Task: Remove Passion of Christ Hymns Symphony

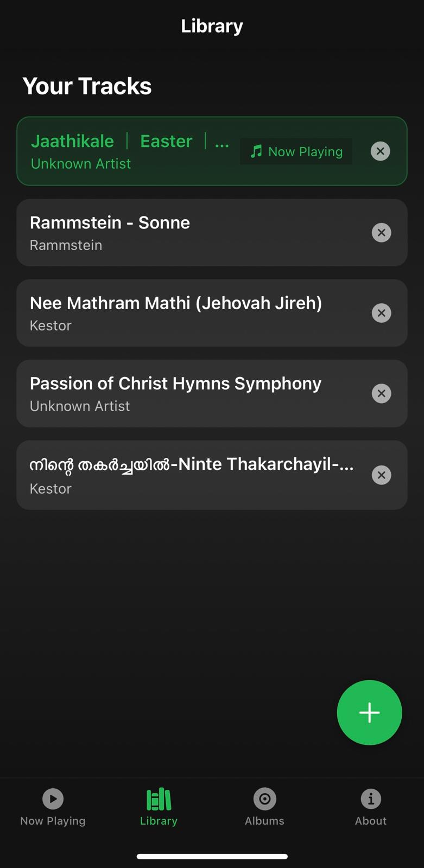Action: (381, 393)
